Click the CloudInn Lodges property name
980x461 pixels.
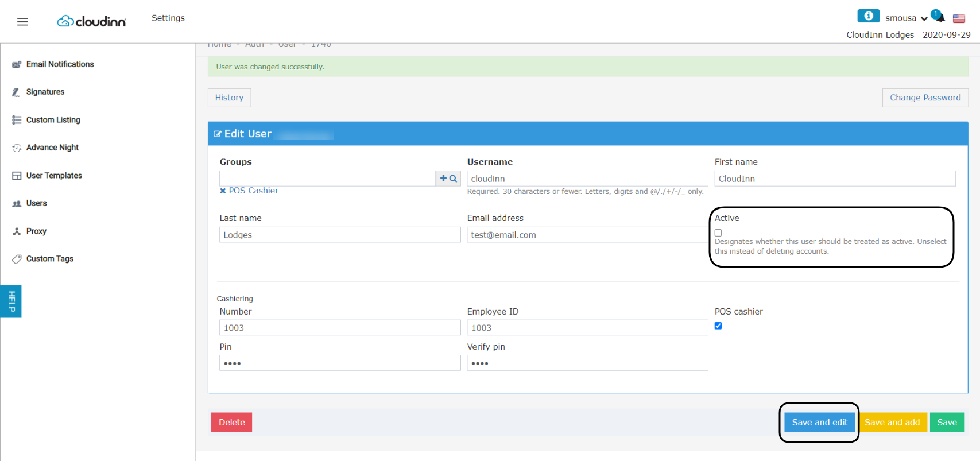tap(880, 35)
